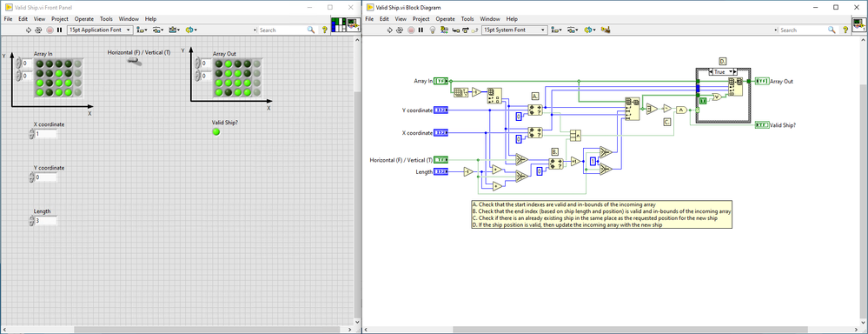Click Search box in Block Diagram toolbar
868x334 pixels.
coord(803,30)
